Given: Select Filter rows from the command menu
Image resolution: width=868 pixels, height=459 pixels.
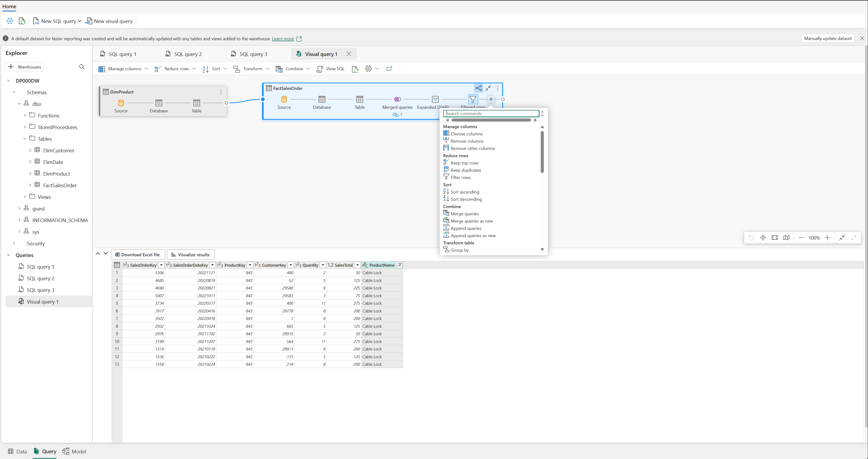Looking at the screenshot, I should point(461,177).
